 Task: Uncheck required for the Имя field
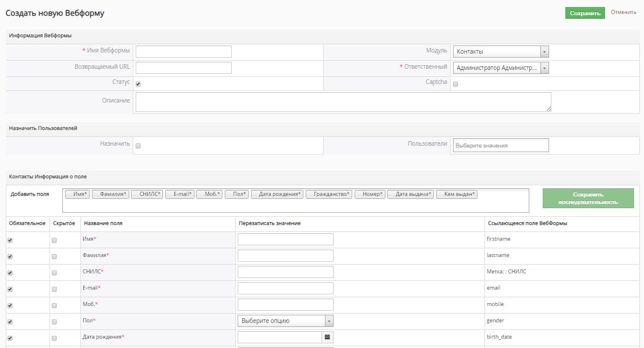(x=10, y=240)
